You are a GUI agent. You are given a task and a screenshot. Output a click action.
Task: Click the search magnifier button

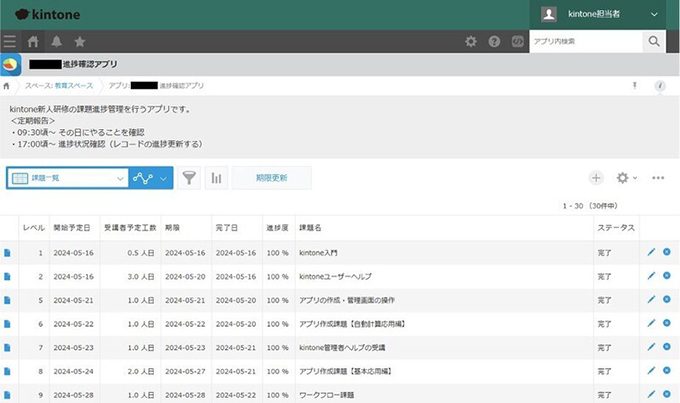coord(654,42)
